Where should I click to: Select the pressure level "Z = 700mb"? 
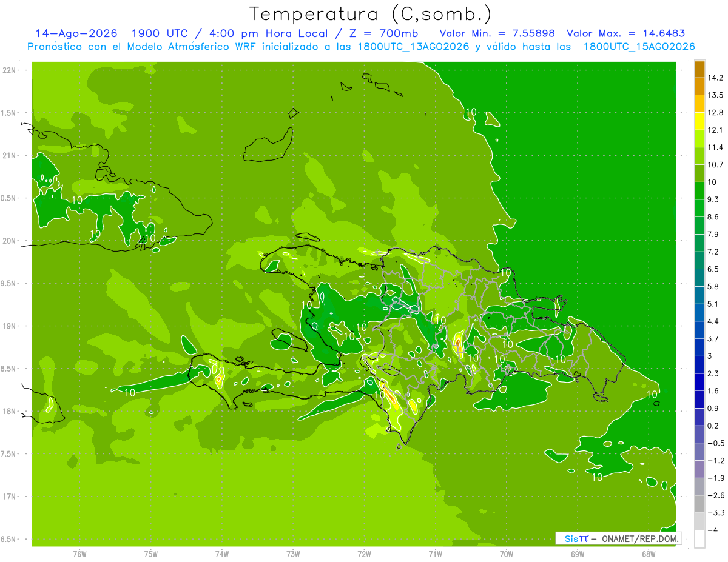(x=382, y=33)
